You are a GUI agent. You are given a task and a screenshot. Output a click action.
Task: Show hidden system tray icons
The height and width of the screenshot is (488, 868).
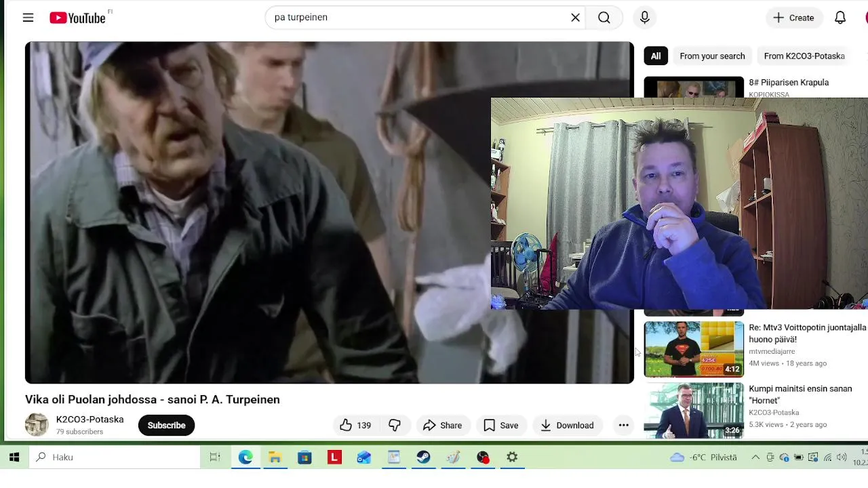pyautogui.click(x=755, y=457)
